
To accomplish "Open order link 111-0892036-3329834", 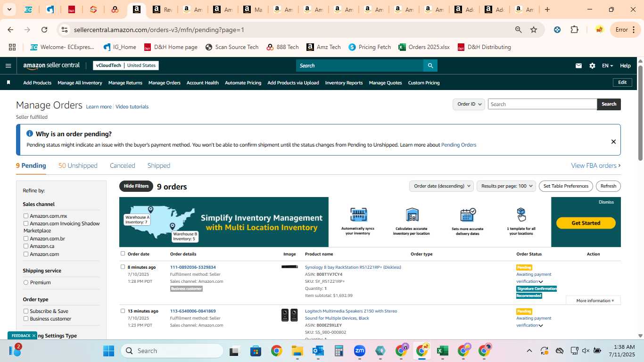I will (x=193, y=267).
